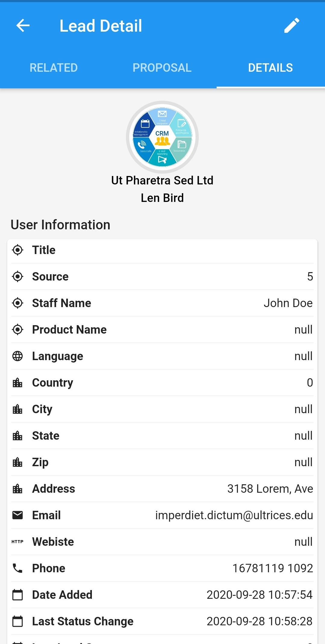This screenshot has width=325, height=644.
Task: Click the Last Status Change row
Action: point(162,621)
